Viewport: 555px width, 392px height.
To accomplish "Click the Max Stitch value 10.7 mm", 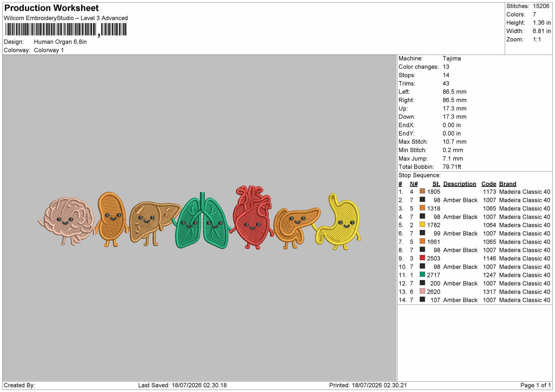I will coord(454,142).
